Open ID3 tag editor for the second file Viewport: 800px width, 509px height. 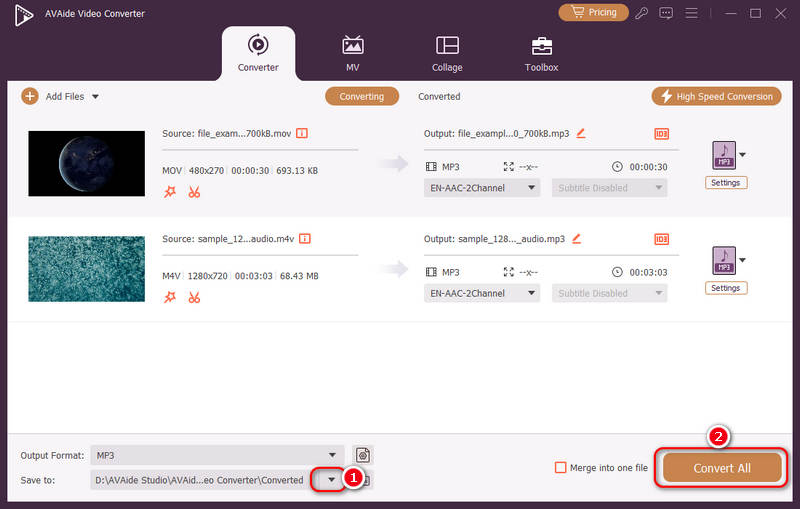[x=661, y=239]
